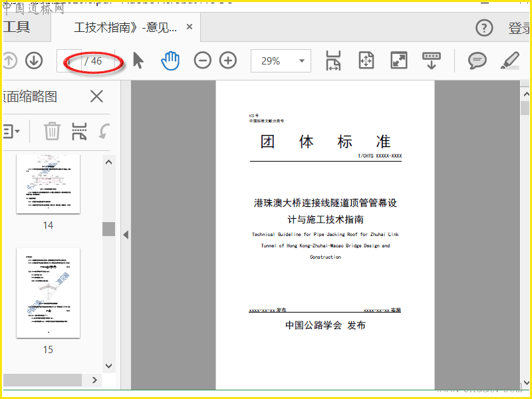This screenshot has height=399, width=532.
Task: Click the thumbnail panel scrollbar handle
Action: pos(108,229)
